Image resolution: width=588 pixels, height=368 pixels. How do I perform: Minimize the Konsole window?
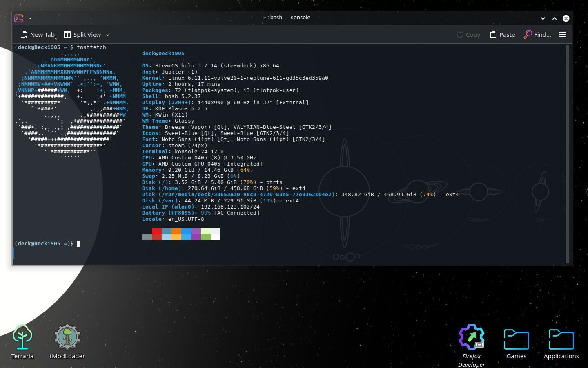(543, 18)
